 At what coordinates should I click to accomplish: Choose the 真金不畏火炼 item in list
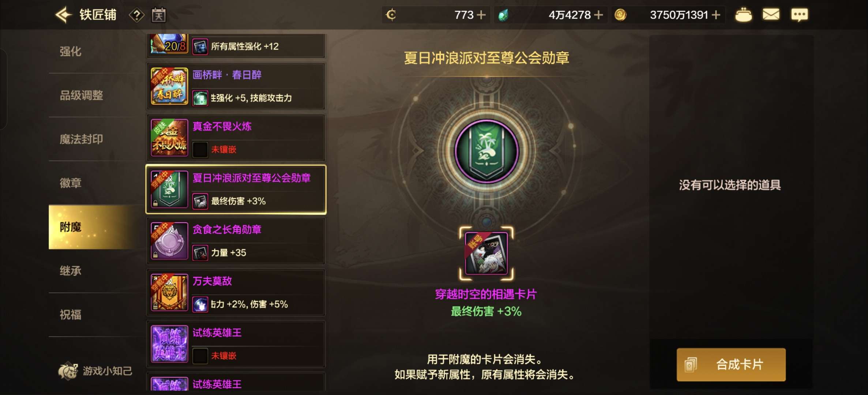click(236, 138)
